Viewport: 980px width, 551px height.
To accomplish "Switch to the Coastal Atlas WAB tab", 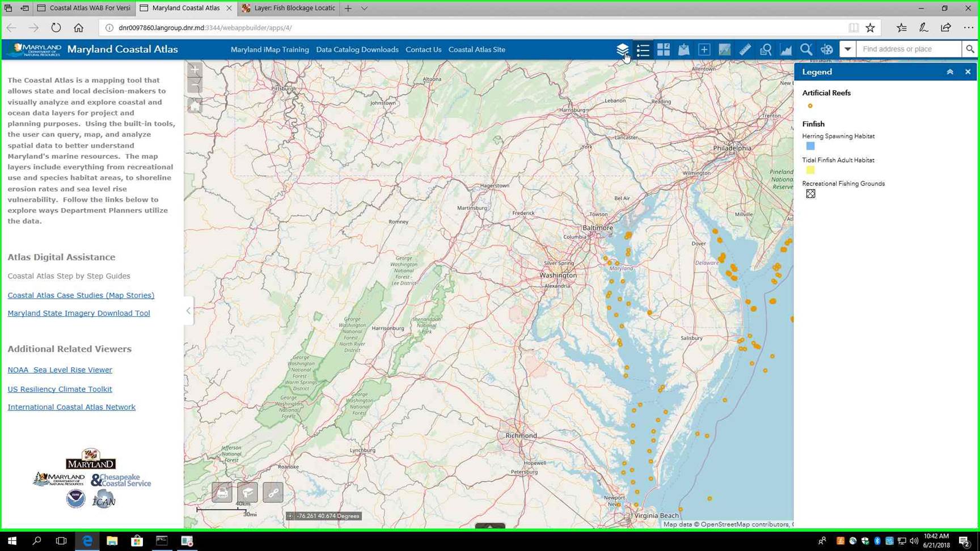I will [x=84, y=8].
